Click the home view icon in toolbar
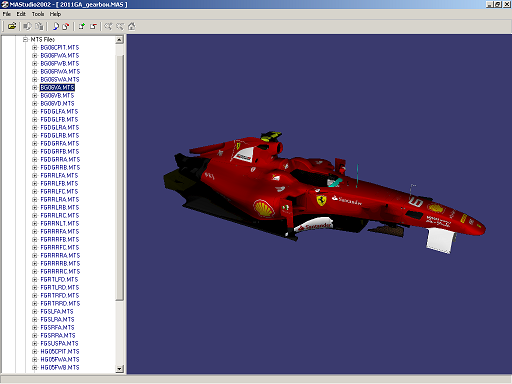This screenshot has height=384, width=512. [132, 26]
